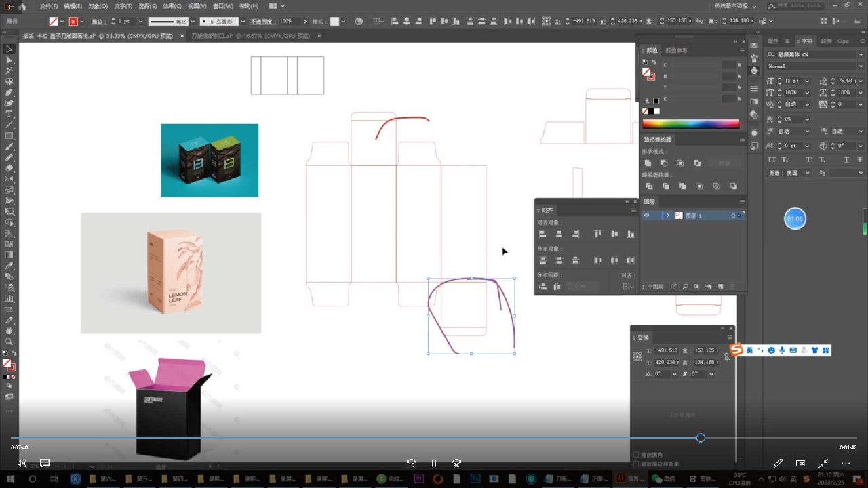Open the stroke weight dropdown

(140, 22)
